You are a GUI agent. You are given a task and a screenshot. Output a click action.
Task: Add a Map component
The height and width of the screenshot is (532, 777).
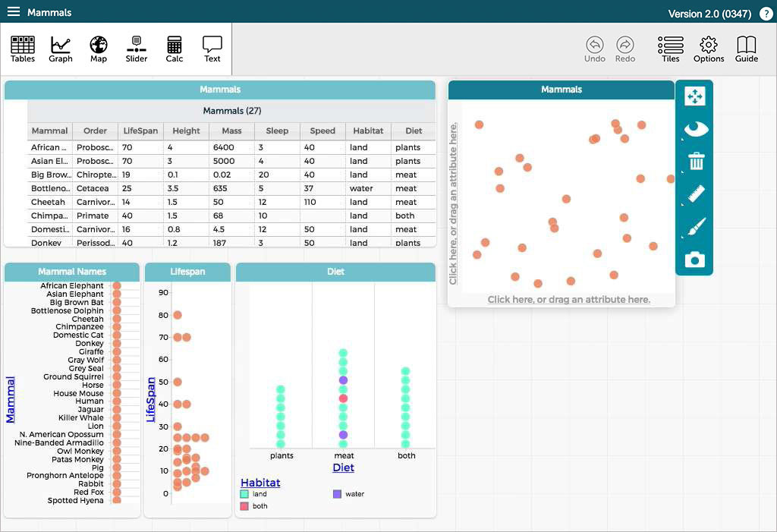(99, 49)
